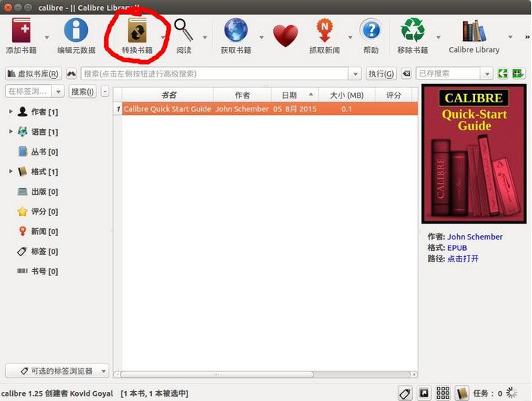This screenshot has width=532, height=401.
Task: Open dropdown arrow next to Convert books
Action: click(163, 37)
